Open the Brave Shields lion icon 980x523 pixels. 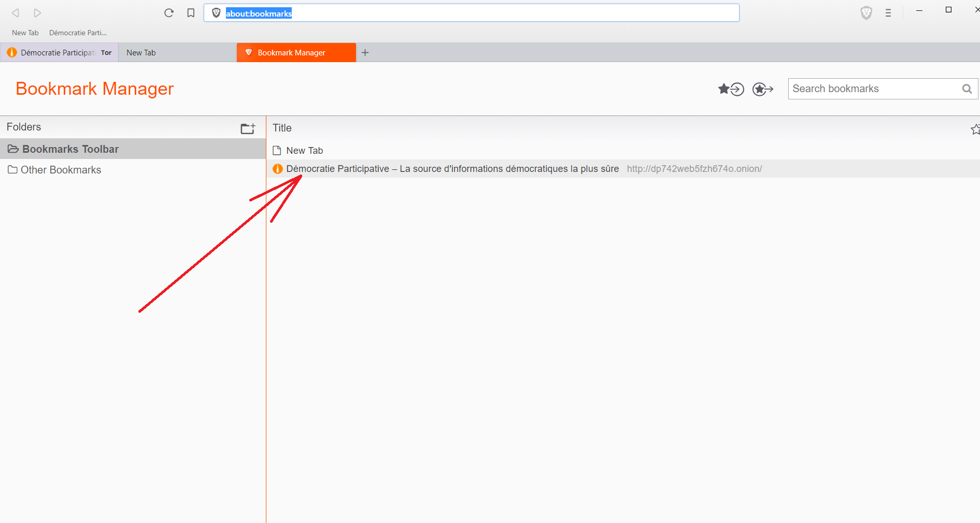866,13
